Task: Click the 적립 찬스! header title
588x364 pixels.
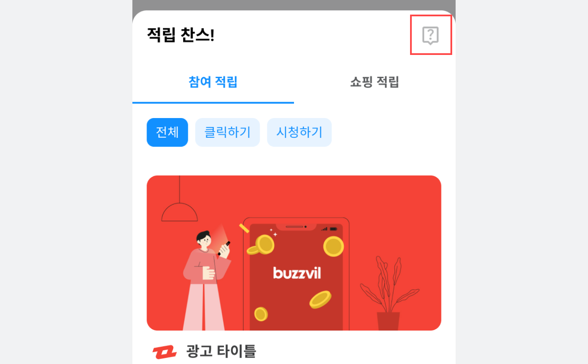Action: tap(181, 35)
